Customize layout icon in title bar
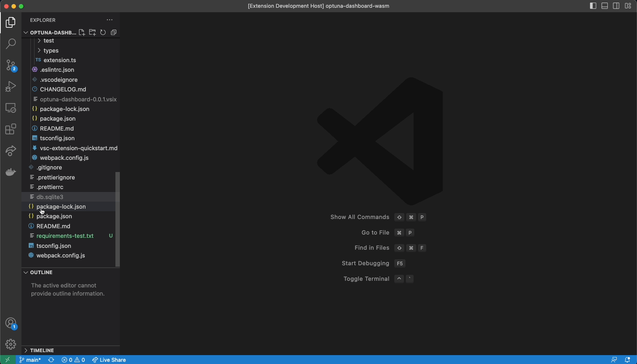Screen dimensions: 637x364 [628, 6]
